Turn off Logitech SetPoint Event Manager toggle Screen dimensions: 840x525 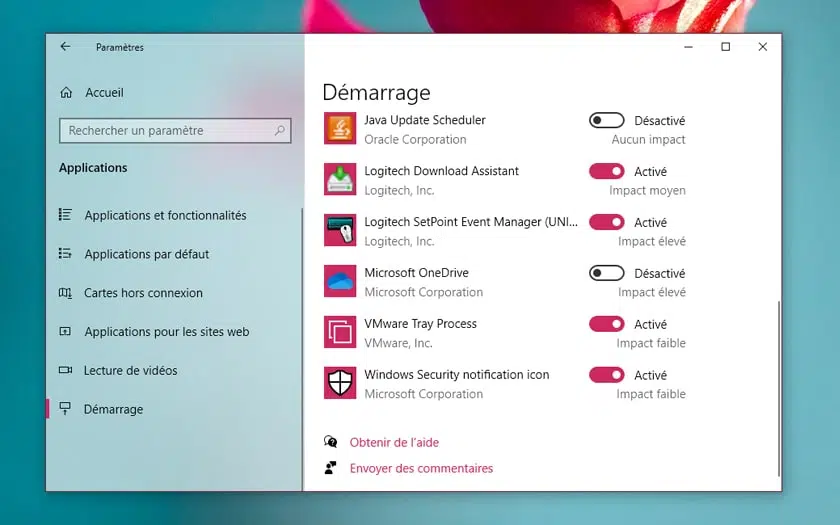coord(606,222)
